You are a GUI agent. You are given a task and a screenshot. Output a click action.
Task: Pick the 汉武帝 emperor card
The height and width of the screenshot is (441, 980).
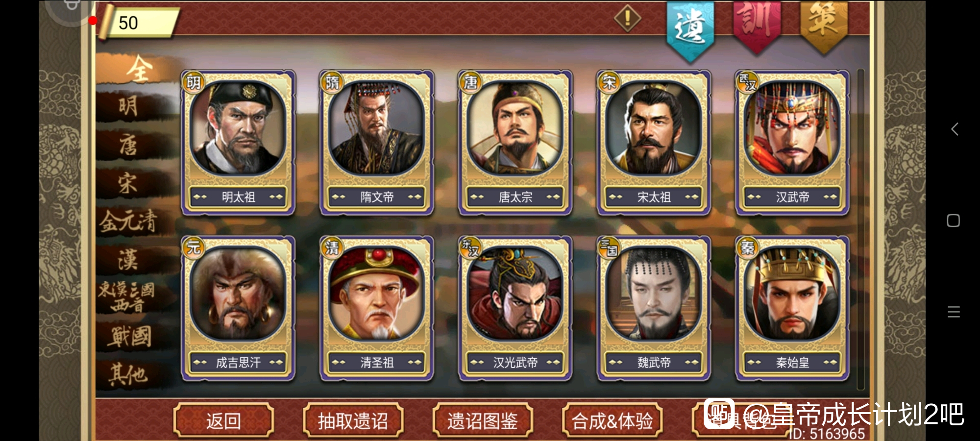[792, 143]
